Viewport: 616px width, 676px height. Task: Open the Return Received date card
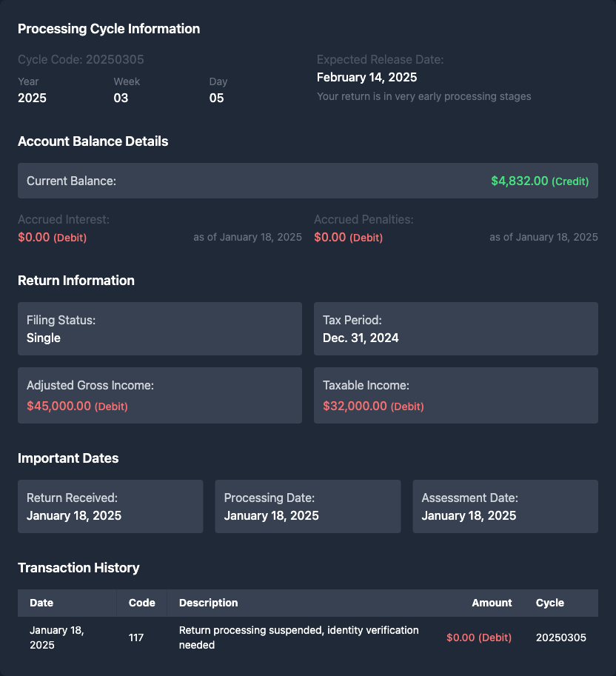(x=110, y=506)
